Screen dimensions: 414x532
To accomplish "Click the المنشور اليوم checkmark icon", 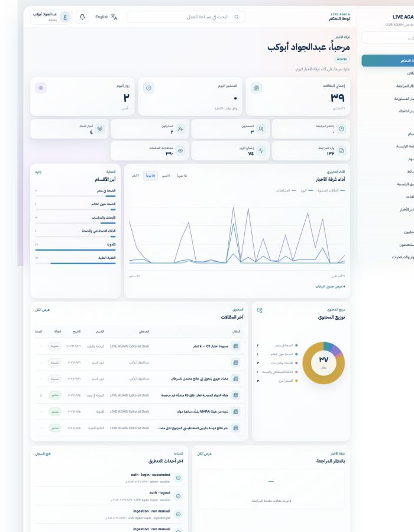I will (x=148, y=88).
